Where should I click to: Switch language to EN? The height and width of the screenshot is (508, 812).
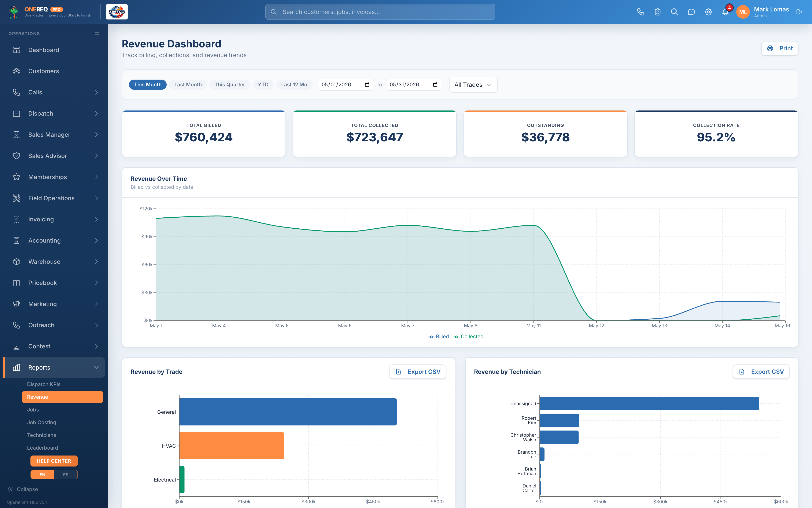coord(42,475)
